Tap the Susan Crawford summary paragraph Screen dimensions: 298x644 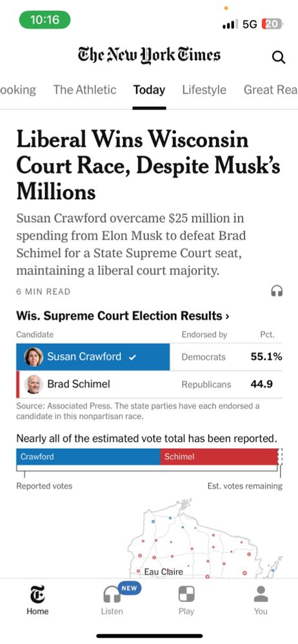[x=132, y=244]
